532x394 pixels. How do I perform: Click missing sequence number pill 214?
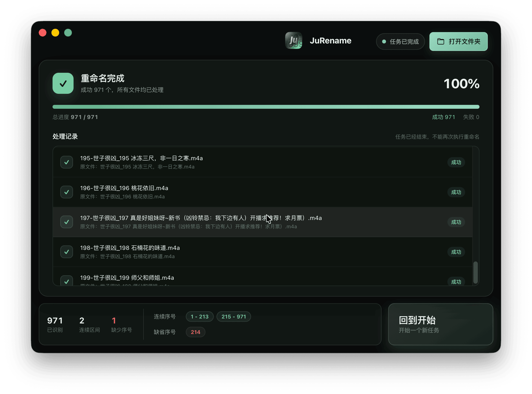(195, 332)
